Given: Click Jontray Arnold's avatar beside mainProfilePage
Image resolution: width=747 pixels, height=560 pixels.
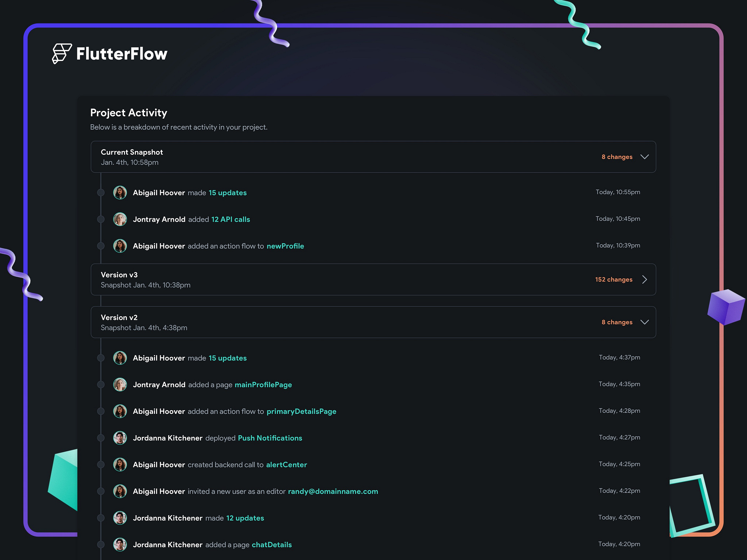Looking at the screenshot, I should [120, 384].
